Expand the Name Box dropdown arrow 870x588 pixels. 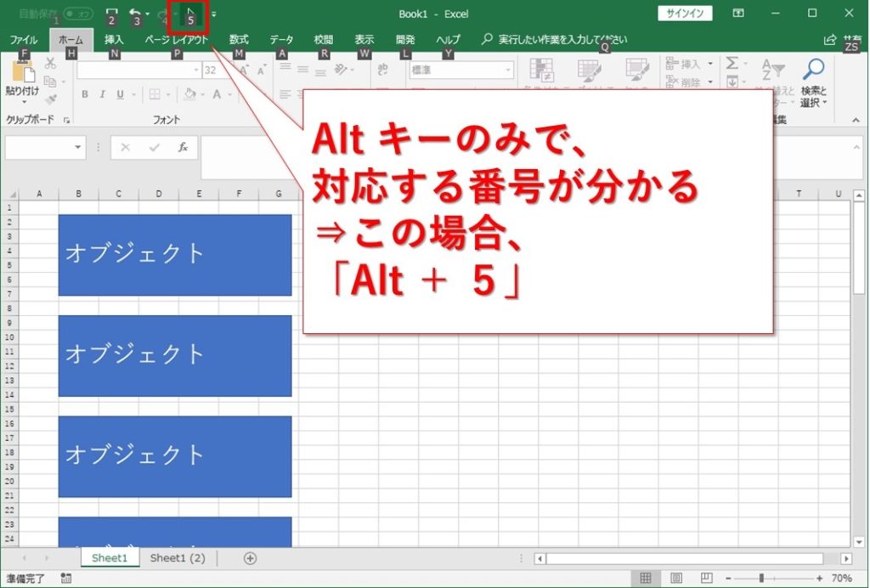(x=78, y=147)
